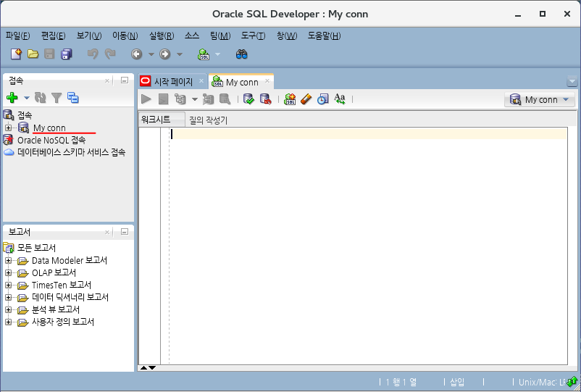
Task: Click the Unshared SQL Worksheet icon
Action: click(290, 99)
